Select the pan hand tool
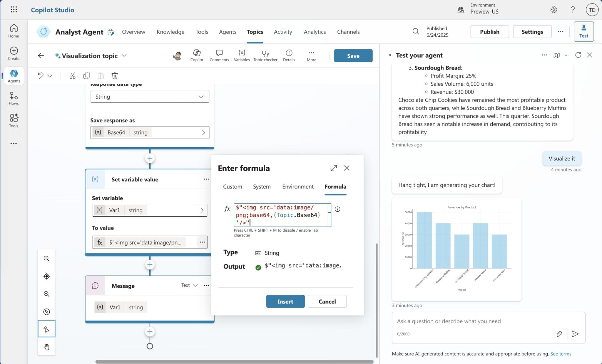The height and width of the screenshot is (364, 602). pos(46,347)
